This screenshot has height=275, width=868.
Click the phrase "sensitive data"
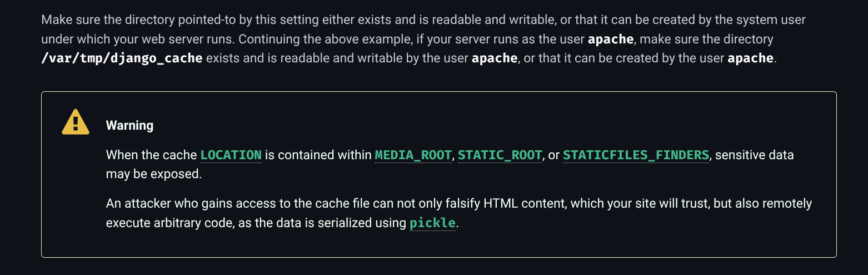point(754,155)
